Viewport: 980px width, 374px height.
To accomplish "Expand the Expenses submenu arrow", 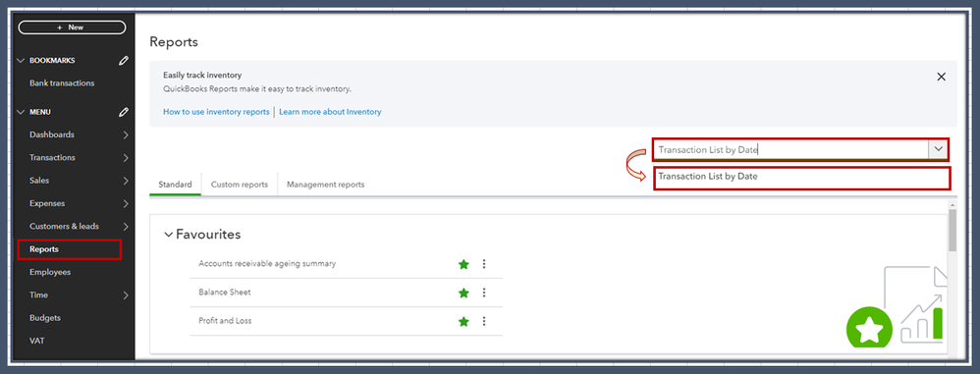I will [126, 203].
